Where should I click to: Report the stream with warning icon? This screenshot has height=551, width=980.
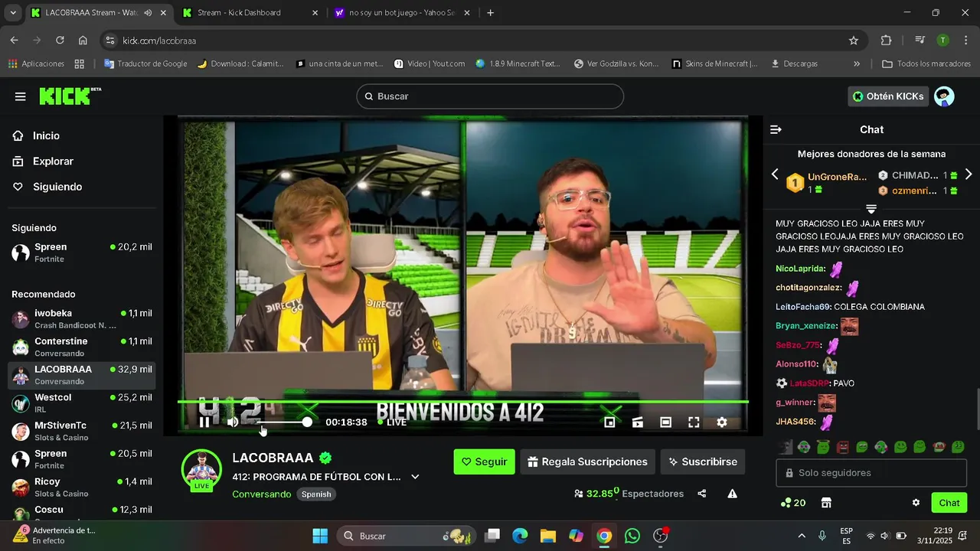click(x=733, y=494)
